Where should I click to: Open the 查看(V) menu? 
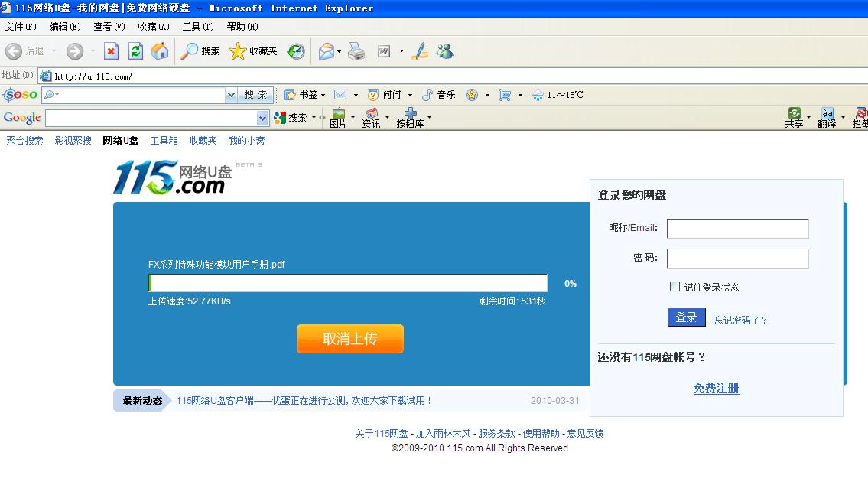[109, 27]
